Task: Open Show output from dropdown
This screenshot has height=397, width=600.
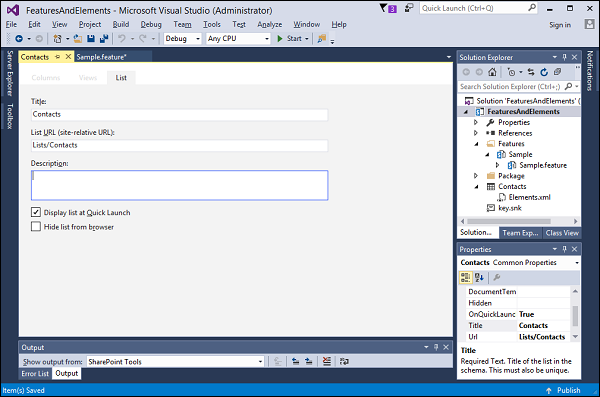Action: point(176,361)
